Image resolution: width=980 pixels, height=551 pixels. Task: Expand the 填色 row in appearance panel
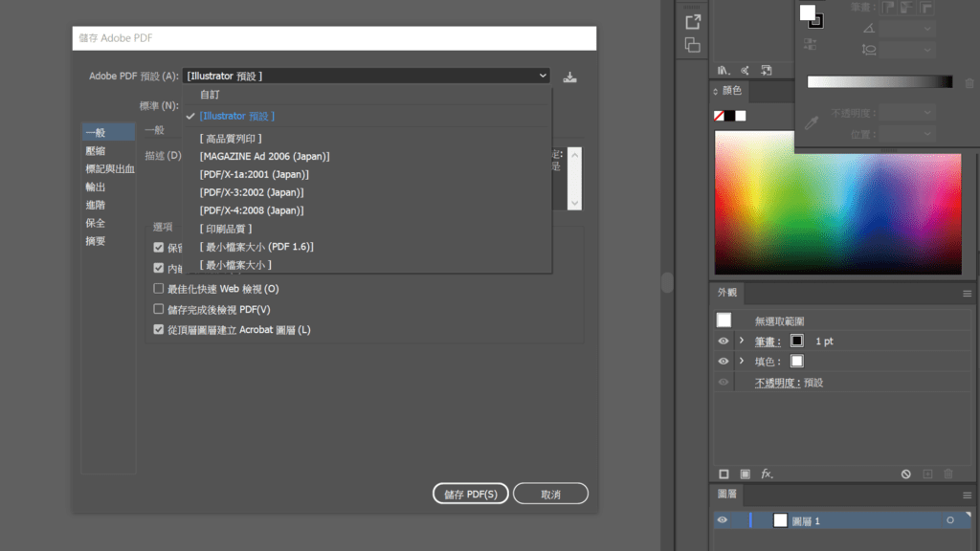pyautogui.click(x=742, y=362)
